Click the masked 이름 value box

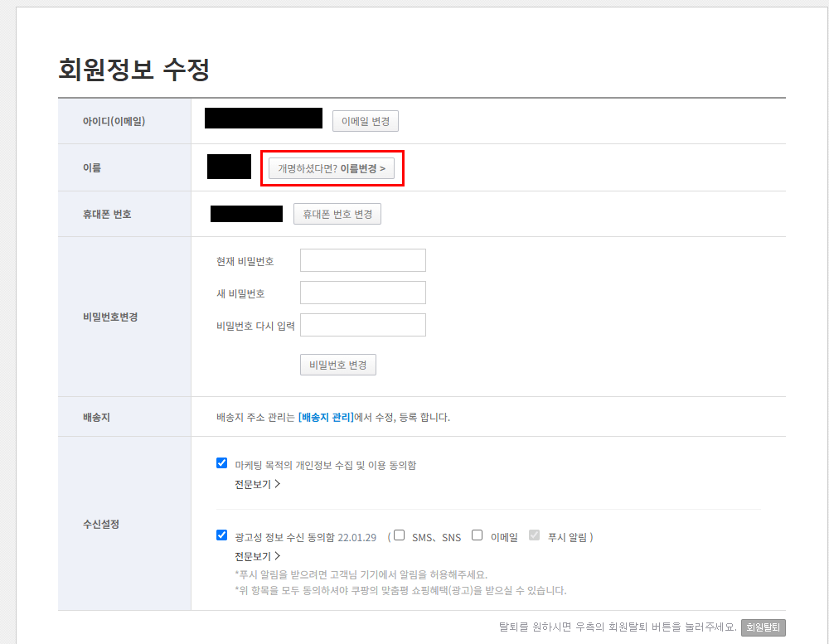228,167
